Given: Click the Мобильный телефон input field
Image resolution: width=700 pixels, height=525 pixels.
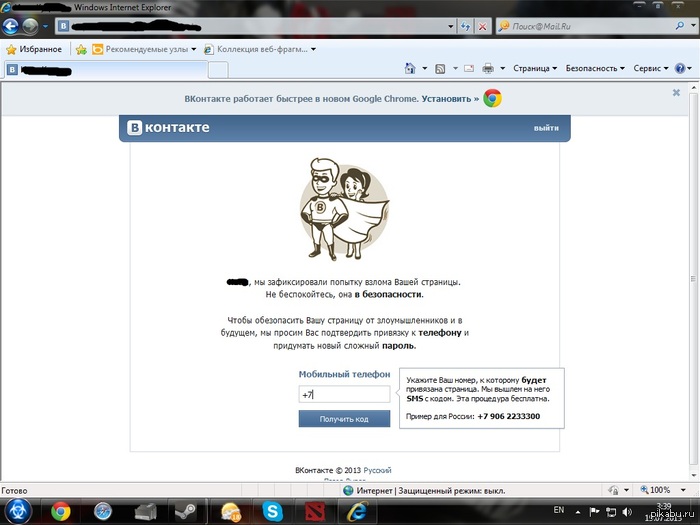Looking at the screenshot, I should click(344, 394).
